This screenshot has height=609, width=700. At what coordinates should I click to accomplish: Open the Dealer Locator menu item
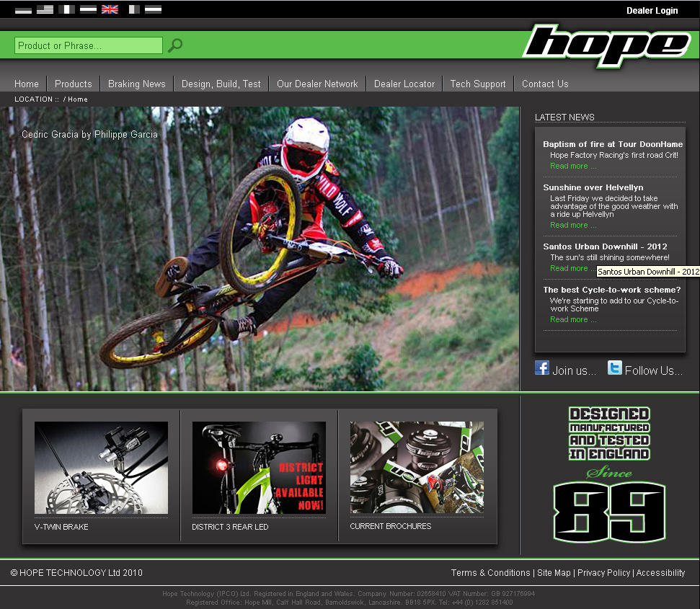pos(404,84)
